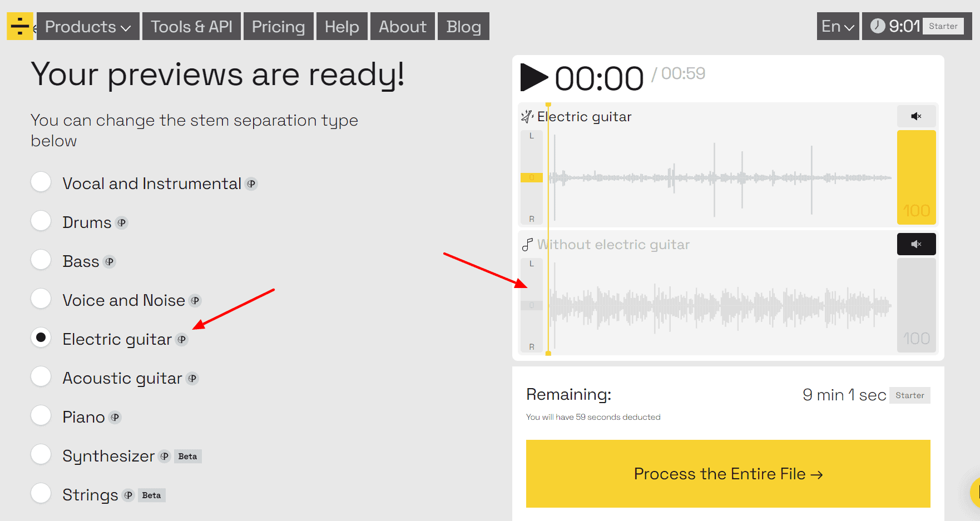The height and width of the screenshot is (521, 980).
Task: Select the Bass separation radio button
Action: tap(41, 260)
